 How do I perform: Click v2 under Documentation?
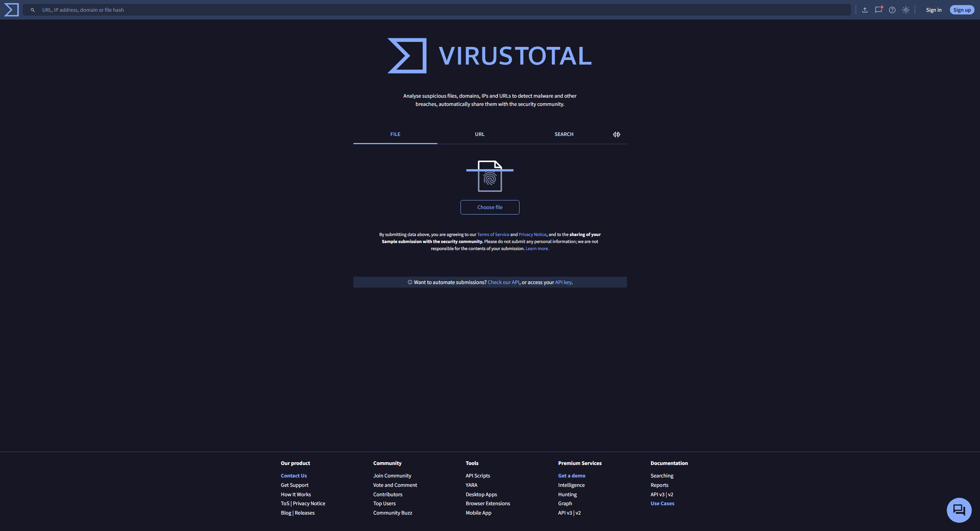point(670,494)
